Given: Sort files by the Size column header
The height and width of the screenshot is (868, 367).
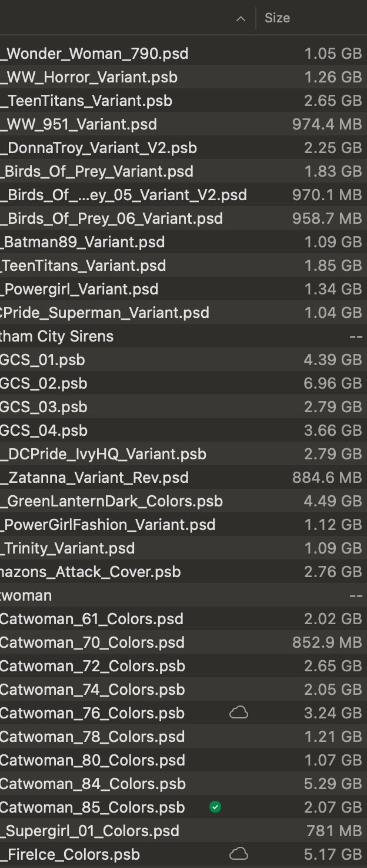Looking at the screenshot, I should pos(277,18).
